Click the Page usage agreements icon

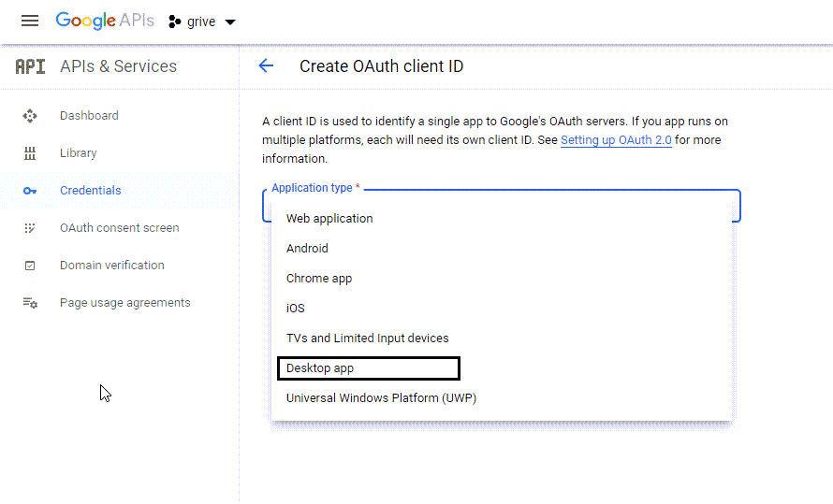pyautogui.click(x=30, y=303)
